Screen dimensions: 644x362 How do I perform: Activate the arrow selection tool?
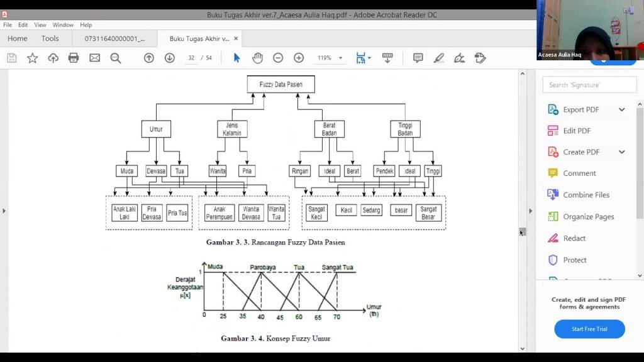coord(236,58)
